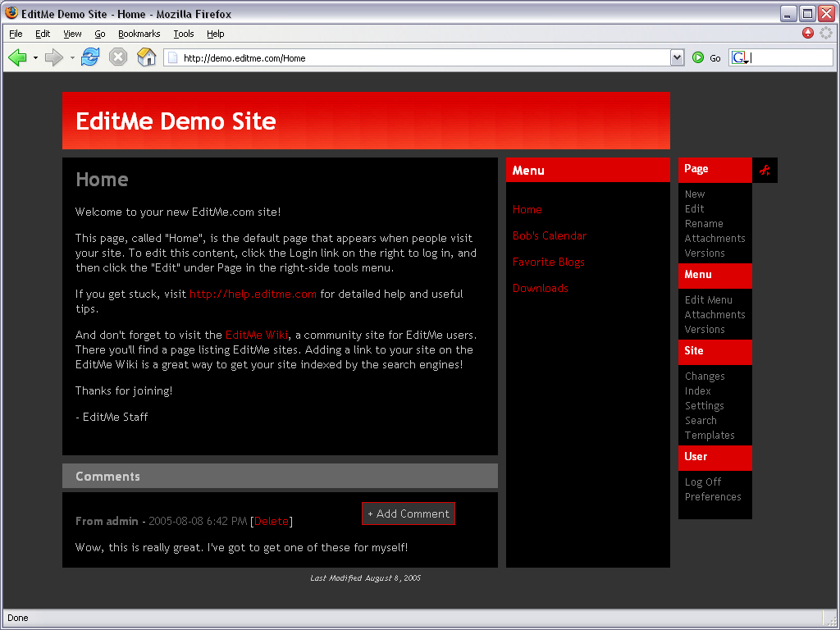This screenshot has width=840, height=630.
Task: Delete the admin comment via Delete link
Action: tap(271, 521)
